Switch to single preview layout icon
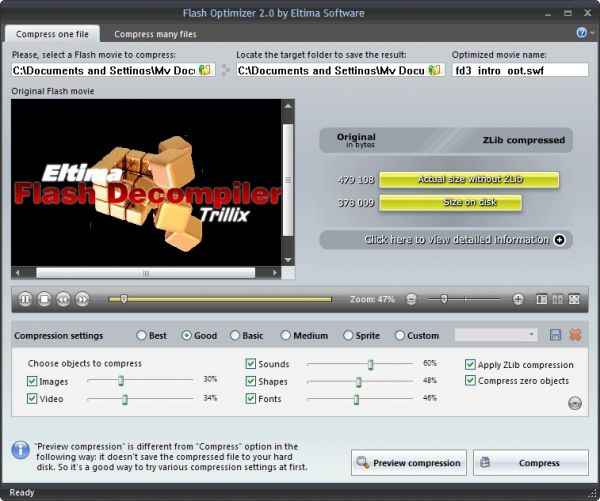The image size is (600, 501). 541,299
